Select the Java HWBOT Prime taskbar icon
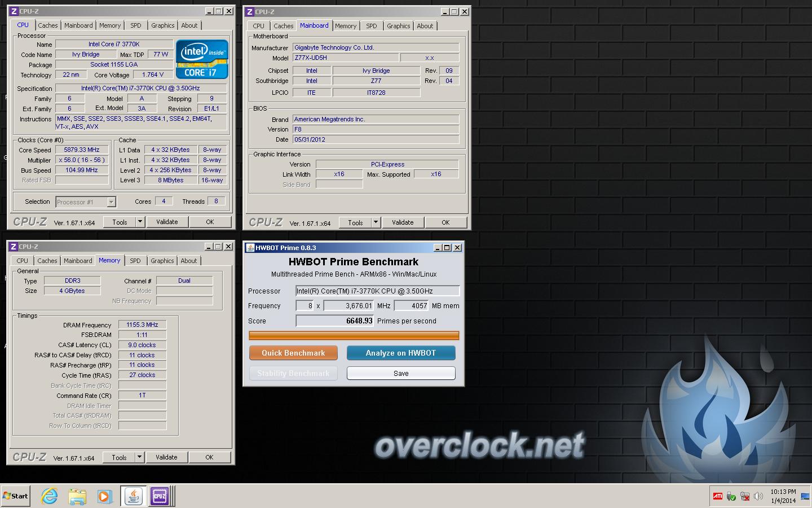This screenshot has height=508, width=812. point(134,496)
